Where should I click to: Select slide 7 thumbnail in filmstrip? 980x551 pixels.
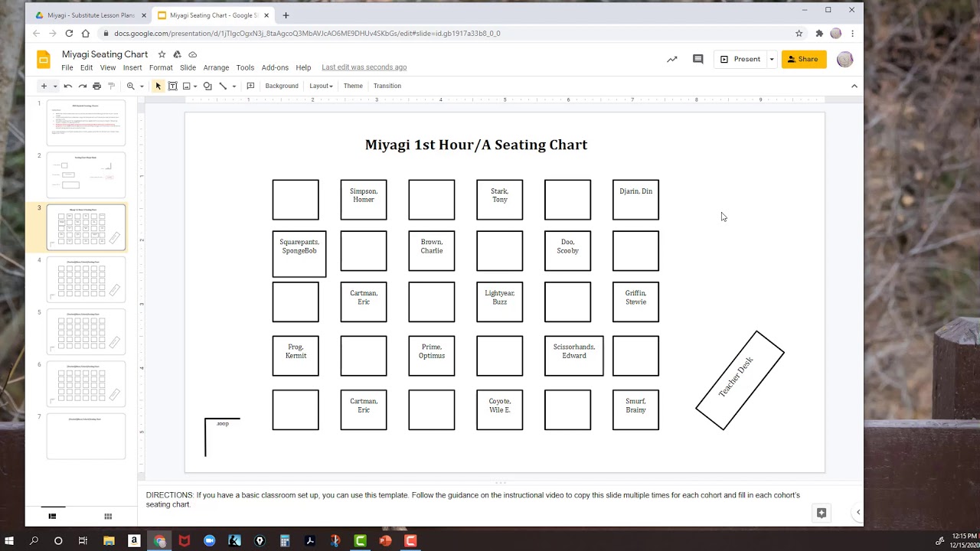[x=86, y=436]
